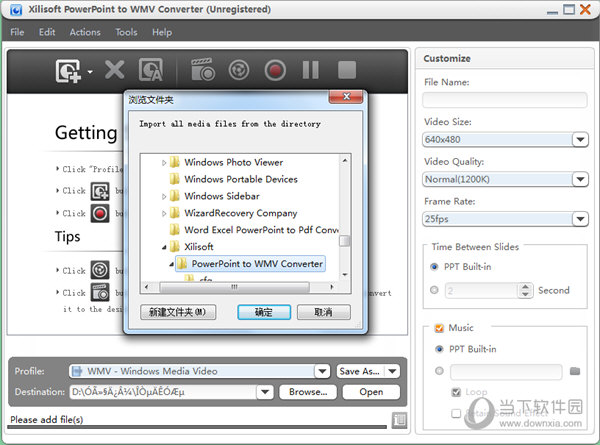The height and width of the screenshot is (445, 600).
Task: Click the 取消 (Cancel) button
Action: click(323, 312)
